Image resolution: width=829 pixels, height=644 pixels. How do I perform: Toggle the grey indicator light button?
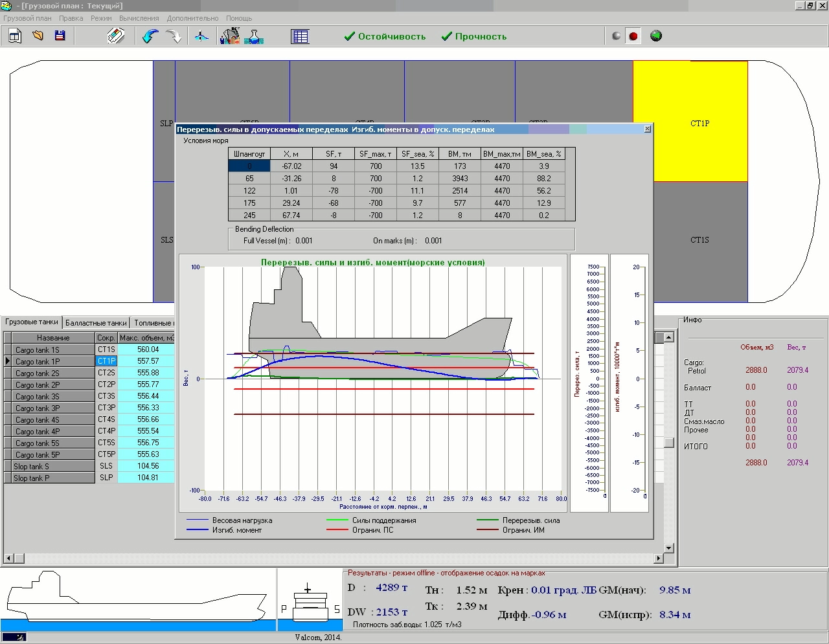pos(616,36)
